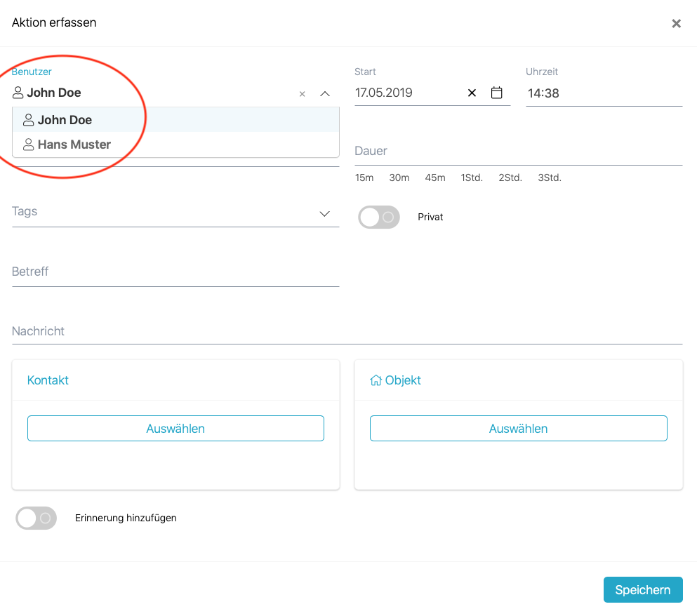Click the house icon next to Objekt
Viewport: 697px width, 616px height.
tap(376, 381)
